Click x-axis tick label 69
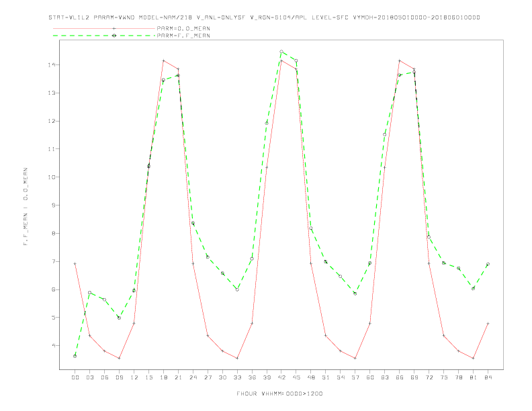Viewport: 532px width, 411px height. click(x=414, y=377)
